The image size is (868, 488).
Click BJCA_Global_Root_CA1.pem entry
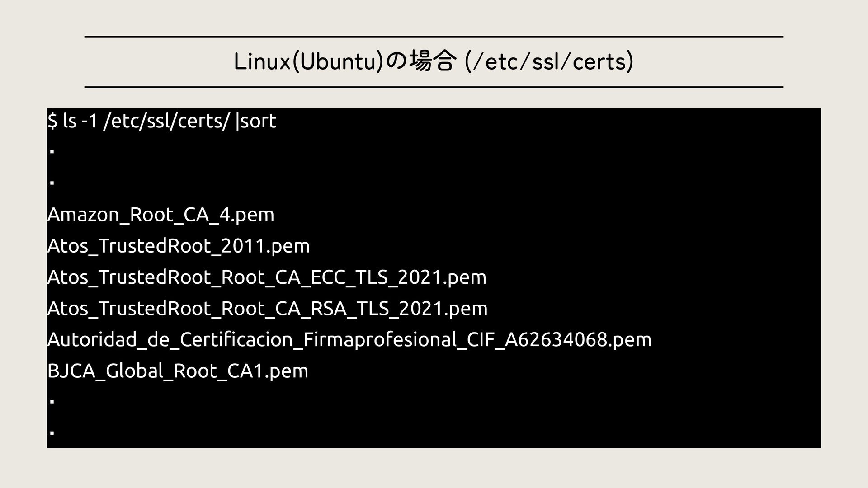[x=178, y=371]
